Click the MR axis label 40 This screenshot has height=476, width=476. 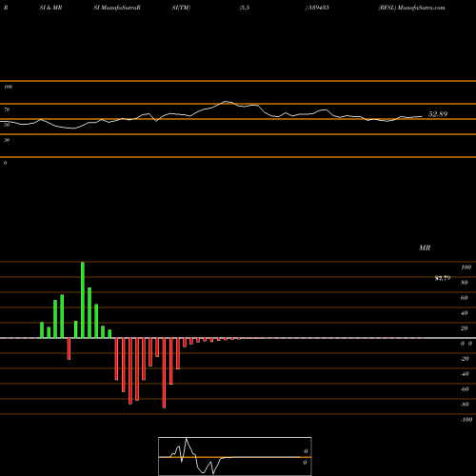tap(465, 313)
